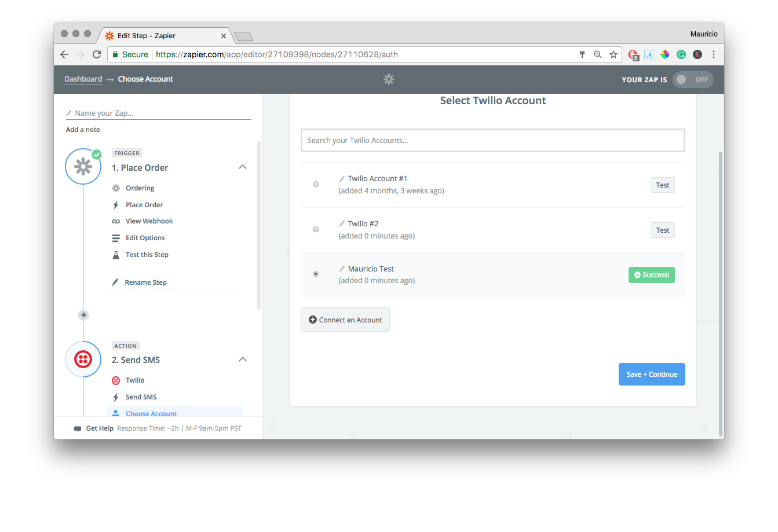Image resolution: width=778 pixels, height=532 pixels.
Task: Open Chrome three-dot menu
Action: (x=714, y=54)
